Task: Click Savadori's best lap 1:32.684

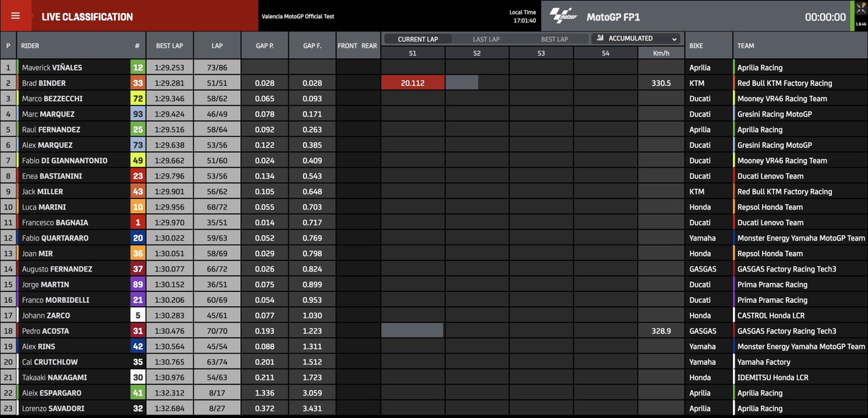Action: pyautogui.click(x=169, y=409)
